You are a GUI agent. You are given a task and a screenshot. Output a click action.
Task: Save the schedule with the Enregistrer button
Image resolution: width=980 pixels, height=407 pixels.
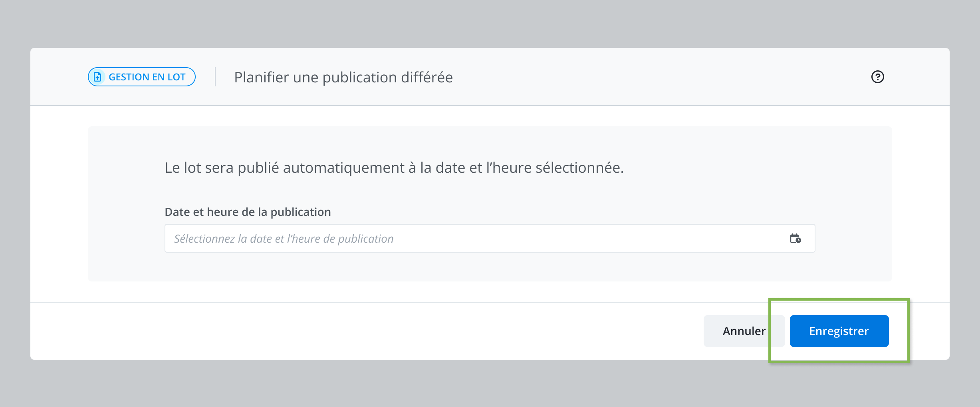[839, 331]
